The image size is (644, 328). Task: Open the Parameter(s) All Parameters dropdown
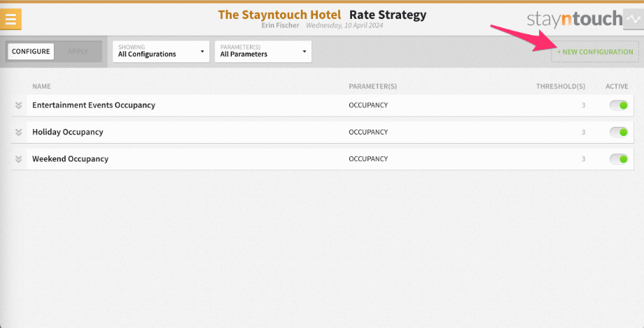(263, 51)
